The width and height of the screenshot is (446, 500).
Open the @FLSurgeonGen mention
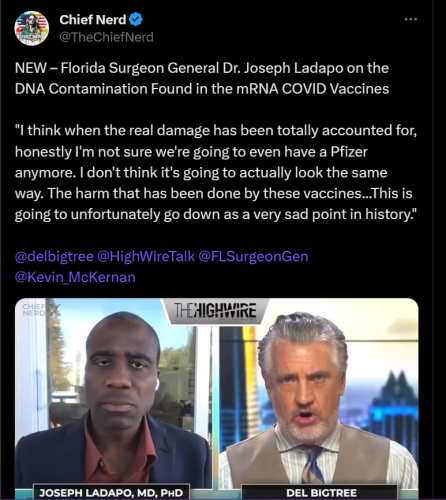point(253,256)
